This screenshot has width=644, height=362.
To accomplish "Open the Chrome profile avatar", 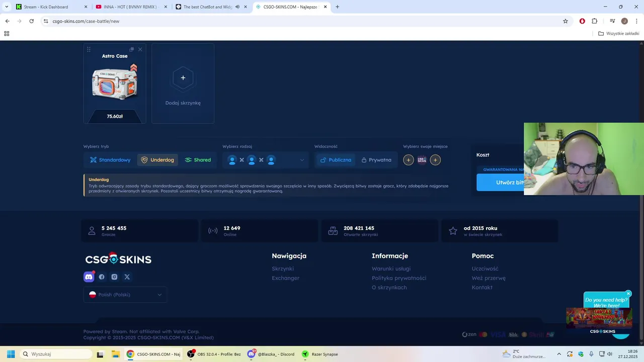I will pyautogui.click(x=624, y=21).
